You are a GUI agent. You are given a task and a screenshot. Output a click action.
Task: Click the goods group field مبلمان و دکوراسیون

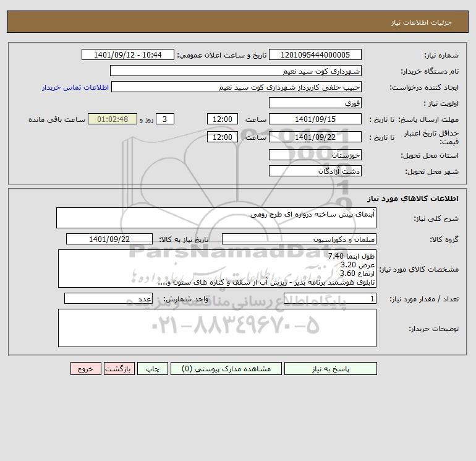pos(299,239)
